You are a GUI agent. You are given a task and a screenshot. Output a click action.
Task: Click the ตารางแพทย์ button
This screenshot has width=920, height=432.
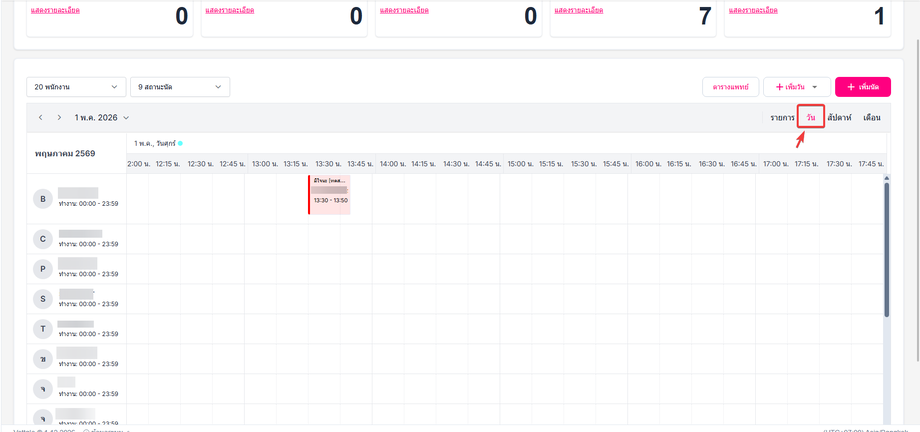[x=730, y=87]
